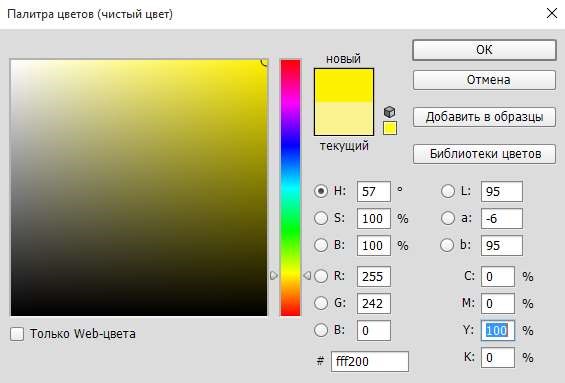Click the новый new color swatch
This screenshot has width=565, height=383.
pos(344,85)
